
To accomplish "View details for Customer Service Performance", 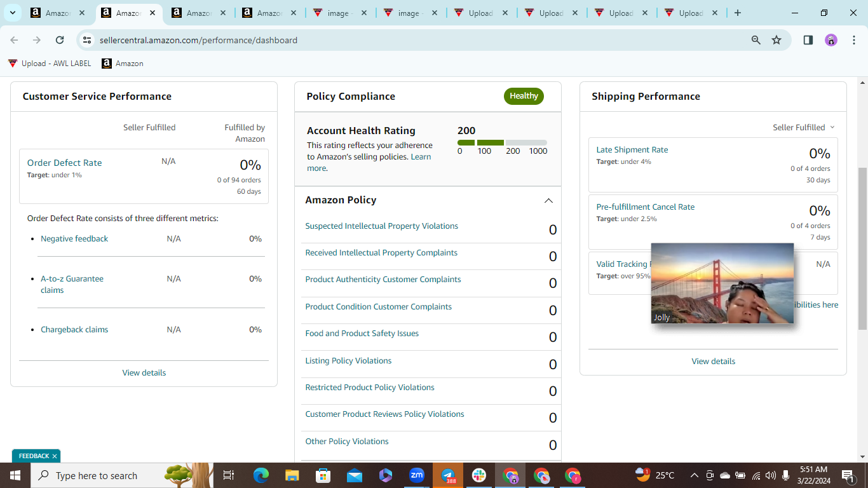I will (x=144, y=373).
